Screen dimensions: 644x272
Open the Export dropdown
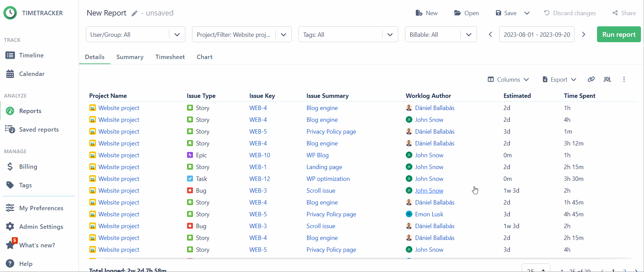(x=559, y=80)
